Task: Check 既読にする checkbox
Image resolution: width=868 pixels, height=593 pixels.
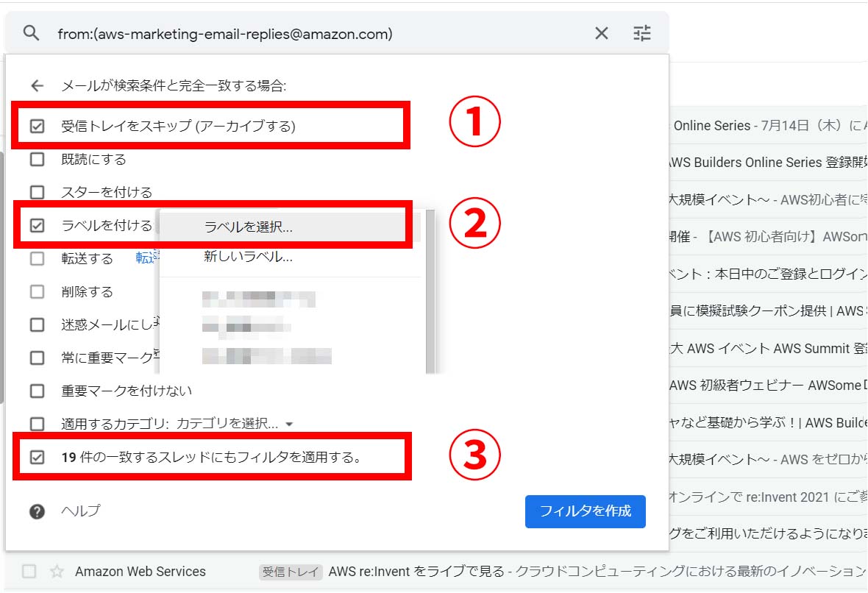Action: pyautogui.click(x=37, y=160)
